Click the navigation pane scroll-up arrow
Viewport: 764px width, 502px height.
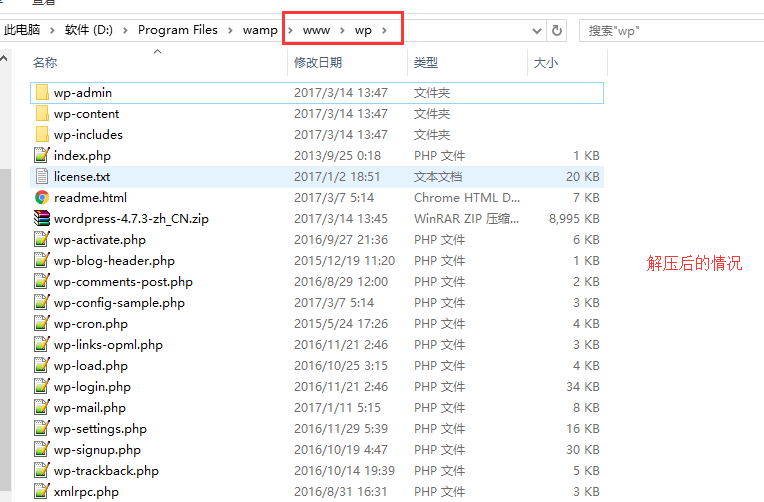tap(4, 58)
